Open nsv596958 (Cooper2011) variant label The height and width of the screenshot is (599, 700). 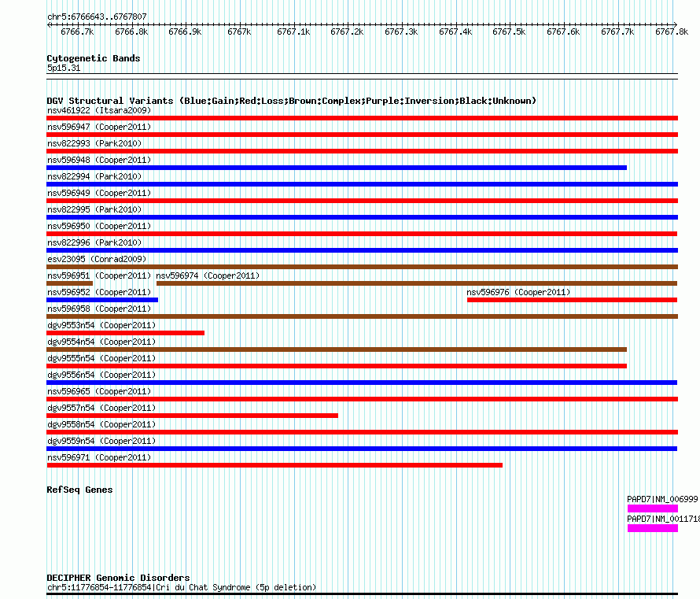tap(99, 309)
